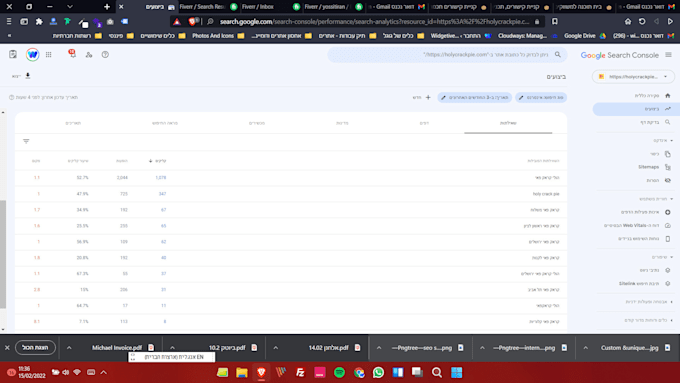Open the users and permissions icon

tap(89, 55)
